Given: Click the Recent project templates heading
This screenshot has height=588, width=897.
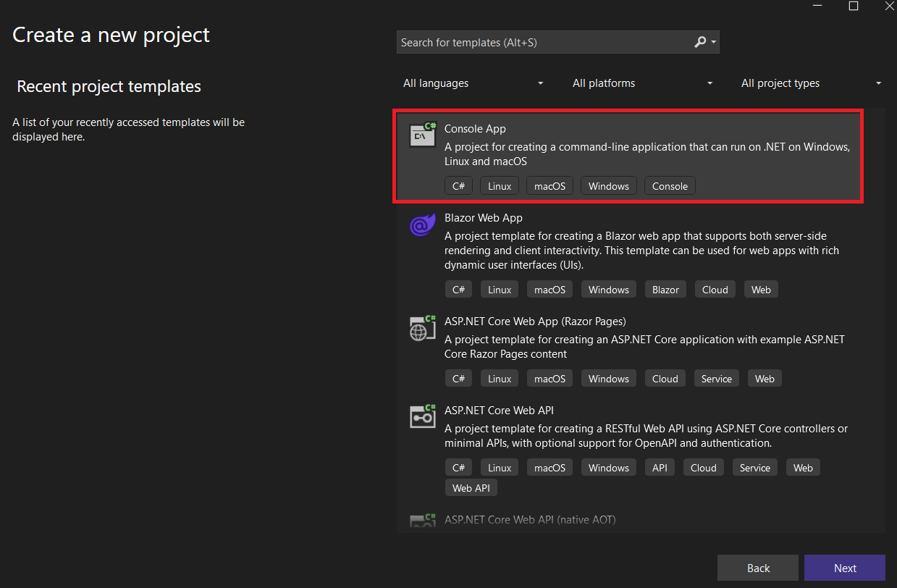Looking at the screenshot, I should pos(109,86).
